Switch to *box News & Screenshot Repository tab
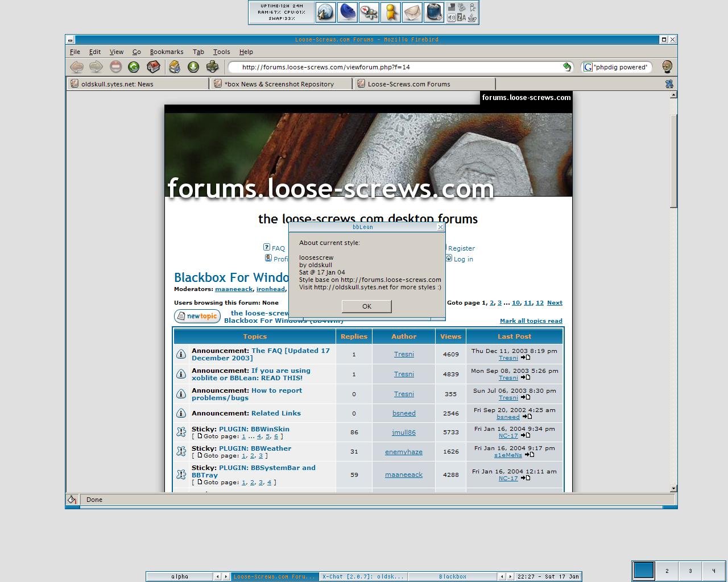Image resolution: width=728 pixels, height=582 pixels. point(282,84)
